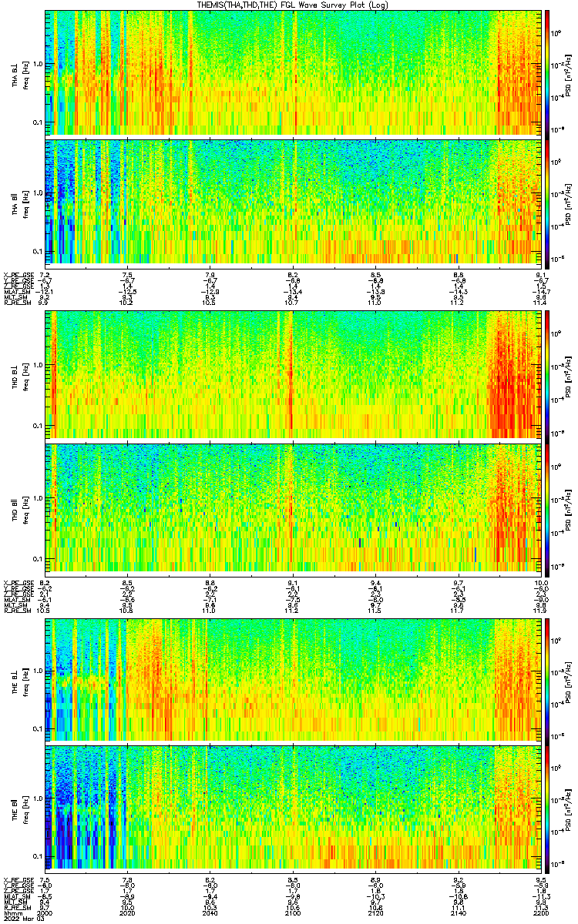Click the THA B-perpendicular spectrogram panel
Screen dimensions: 578x924
coord(293,72)
